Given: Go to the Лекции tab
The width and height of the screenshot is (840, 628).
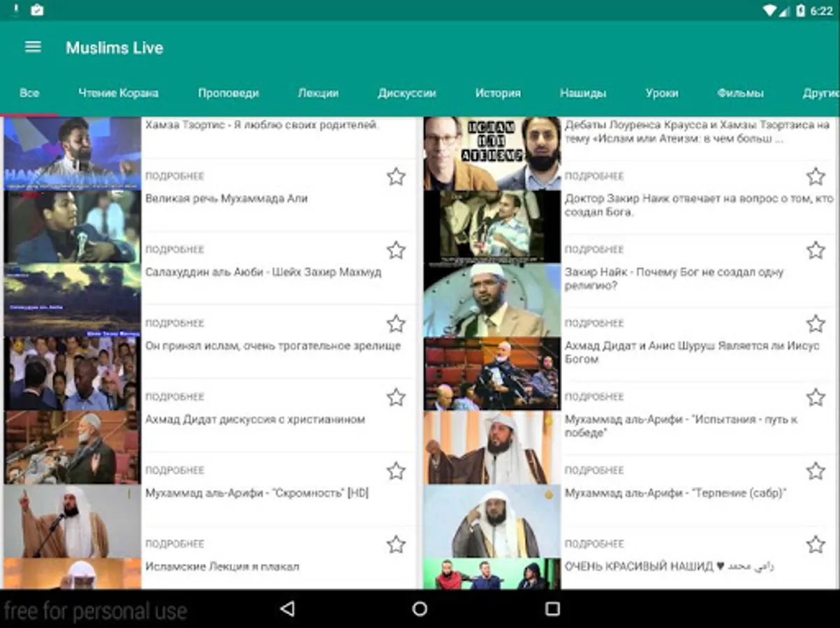Looking at the screenshot, I should (318, 93).
